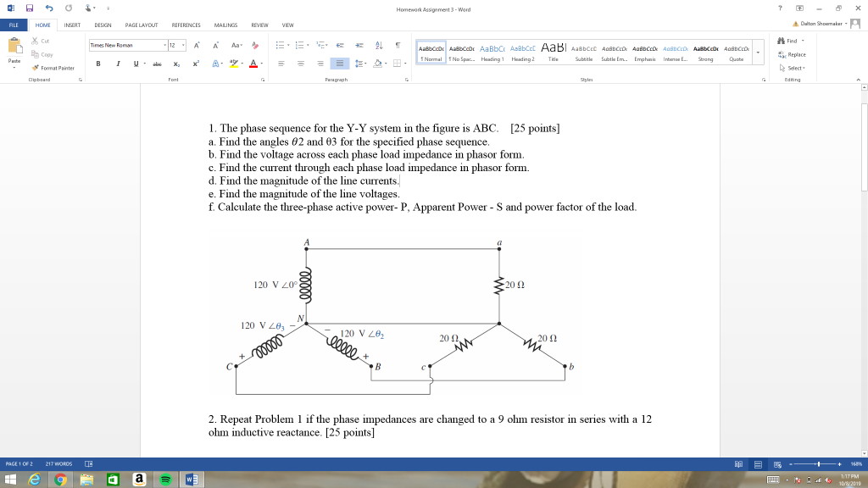Viewport: 868px width, 488px height.
Task: Toggle the Show/Hide paragraph marks
Action: (x=398, y=44)
